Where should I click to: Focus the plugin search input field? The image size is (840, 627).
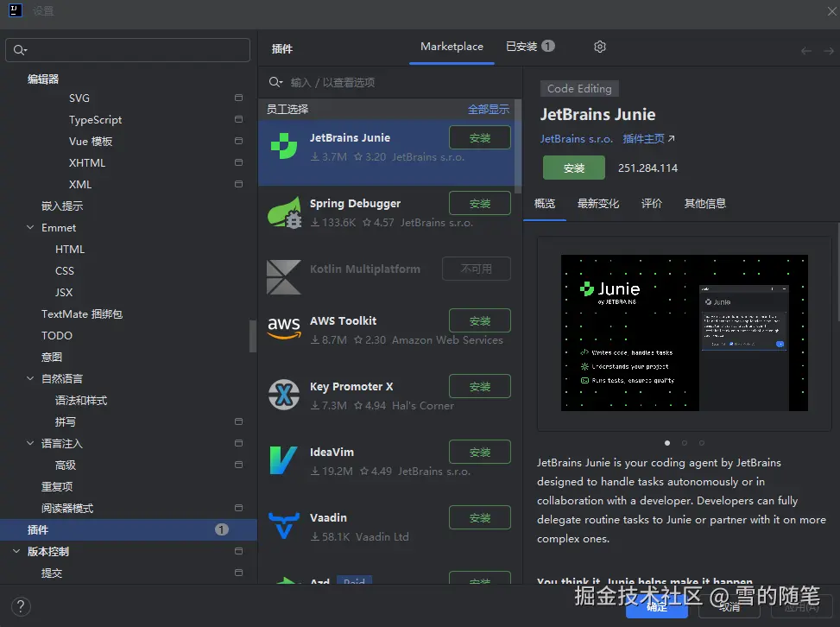click(389, 82)
